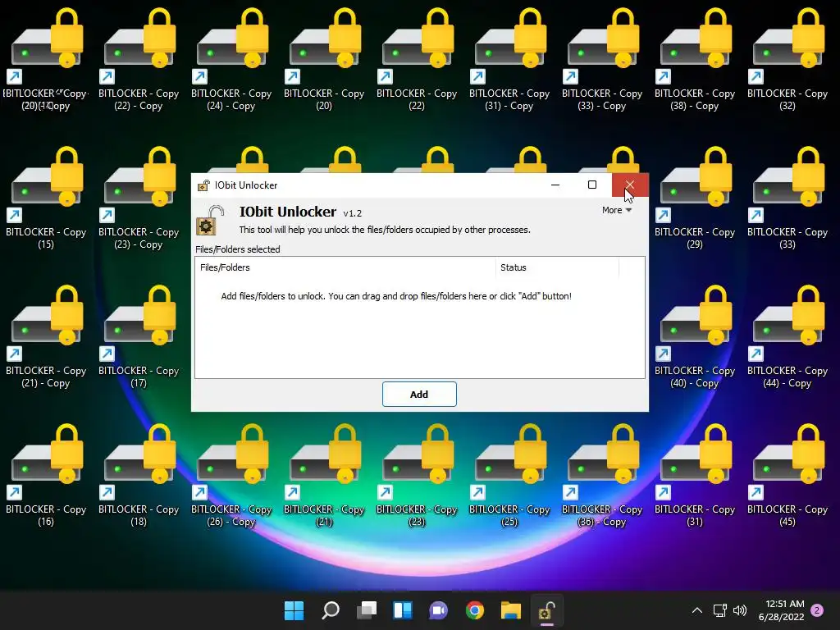Click the IObit Unlocker padlock logo
Viewport: 840px width, 630px height.
point(210,220)
